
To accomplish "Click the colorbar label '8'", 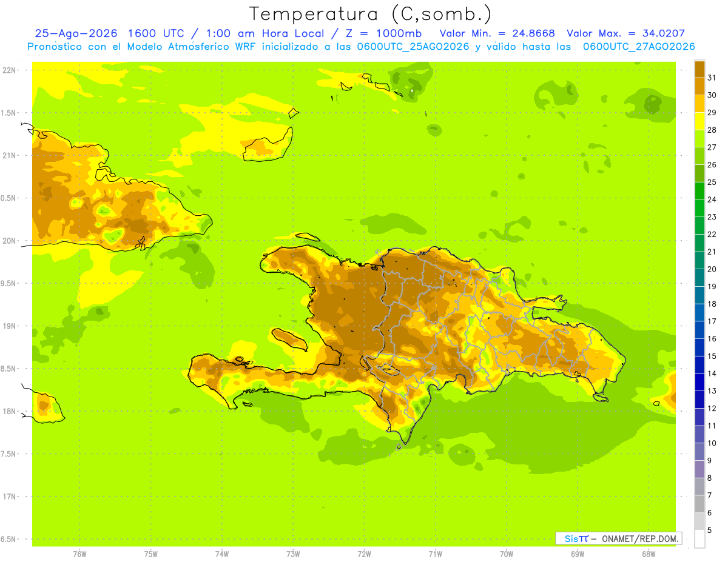I will point(710,478).
